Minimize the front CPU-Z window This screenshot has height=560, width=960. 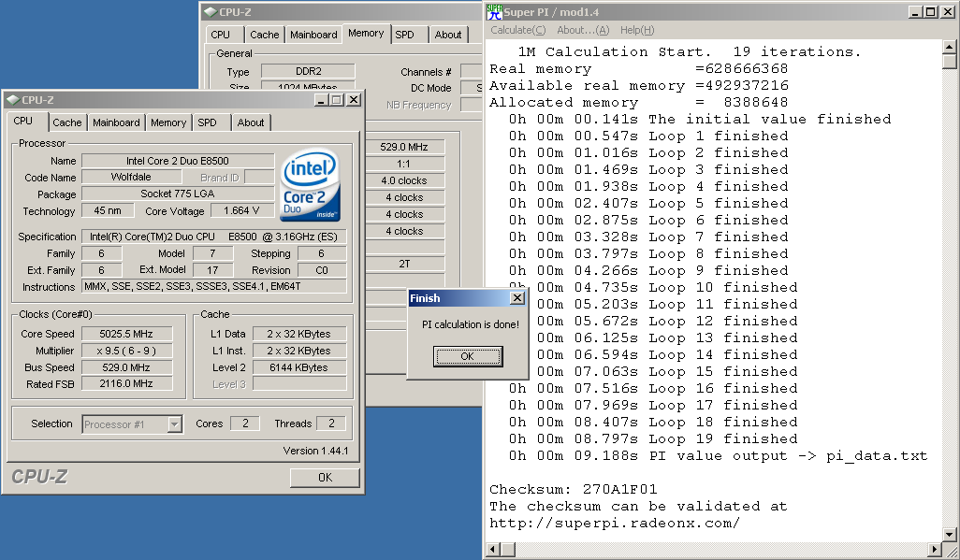coord(322,100)
